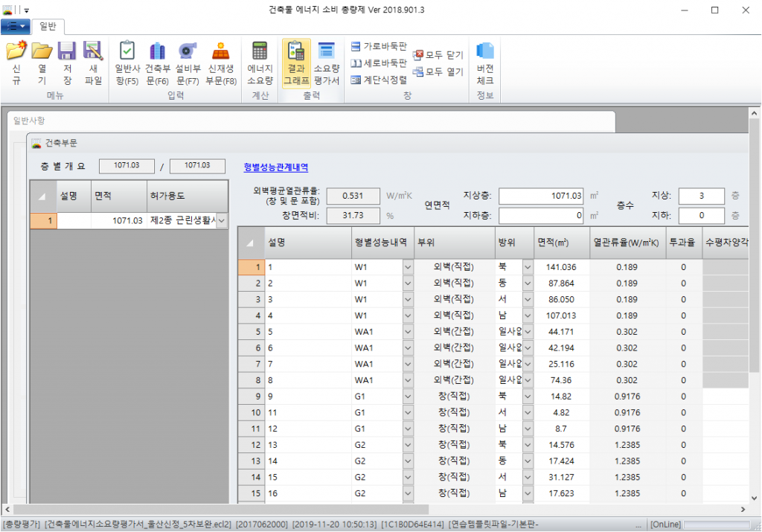Open 일반사항(F5) general information input
Image resolution: width=762 pixels, height=532 pixels.
pos(127,63)
